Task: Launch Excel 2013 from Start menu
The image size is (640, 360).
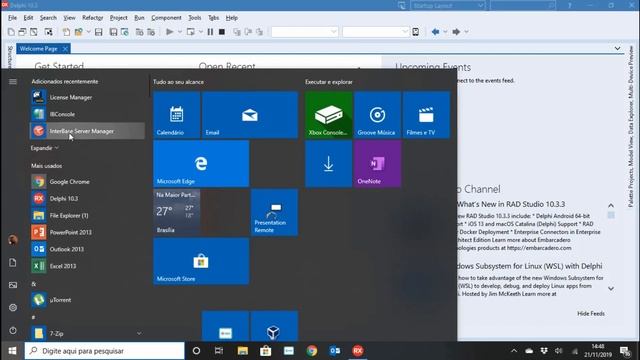Action: tap(87, 266)
